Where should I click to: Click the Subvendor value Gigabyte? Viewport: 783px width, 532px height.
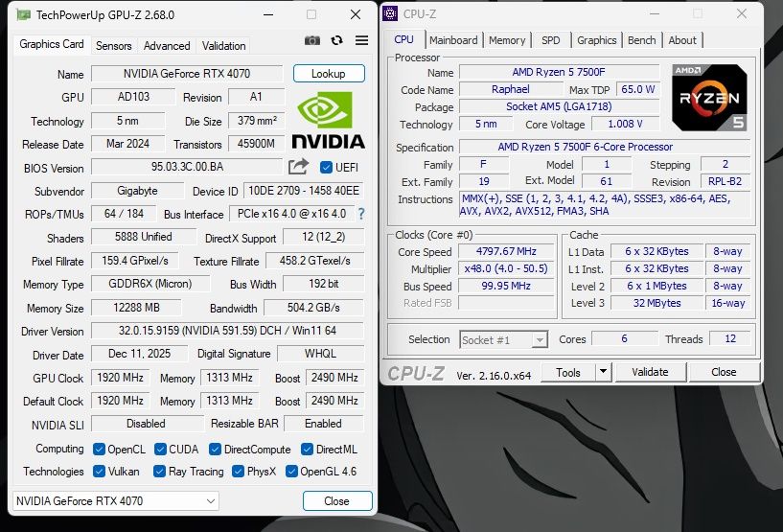(x=137, y=191)
